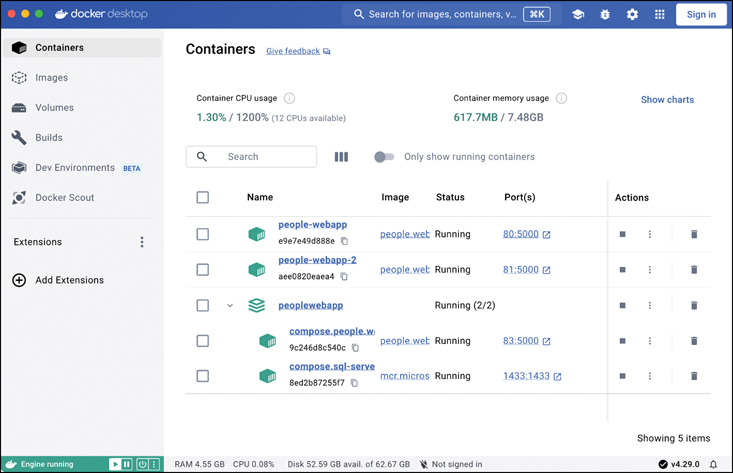Check the select-all containers checkbox
733x473 pixels.
pyautogui.click(x=203, y=198)
